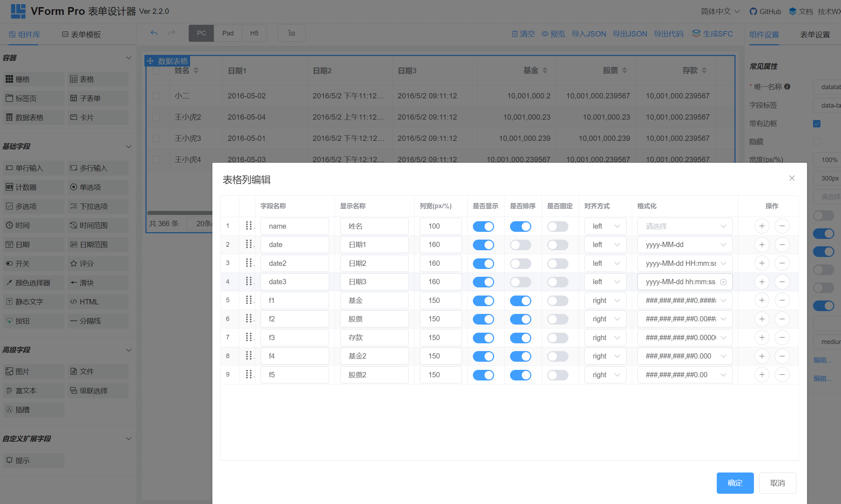Open the 简体中文 language dropdown

click(x=720, y=11)
